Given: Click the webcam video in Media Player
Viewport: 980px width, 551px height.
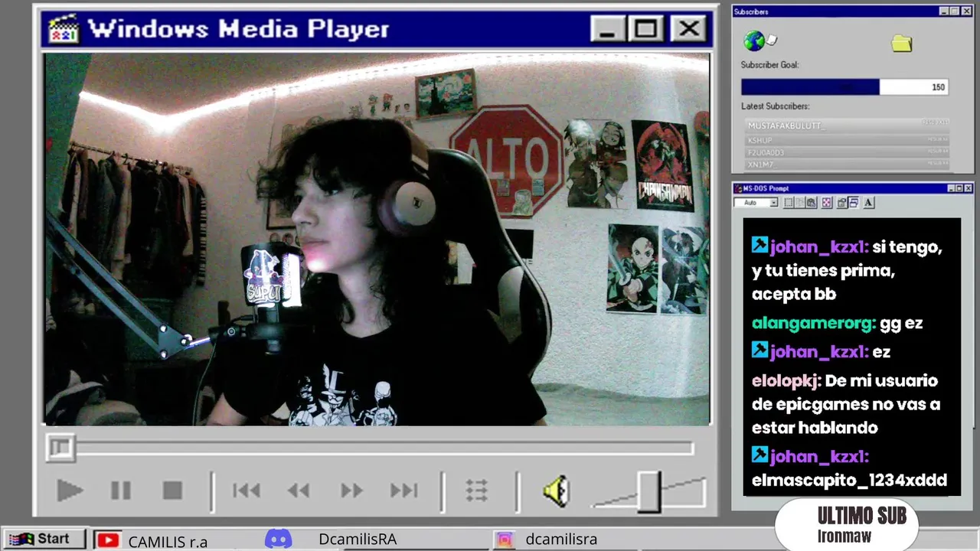Looking at the screenshot, I should (x=377, y=239).
